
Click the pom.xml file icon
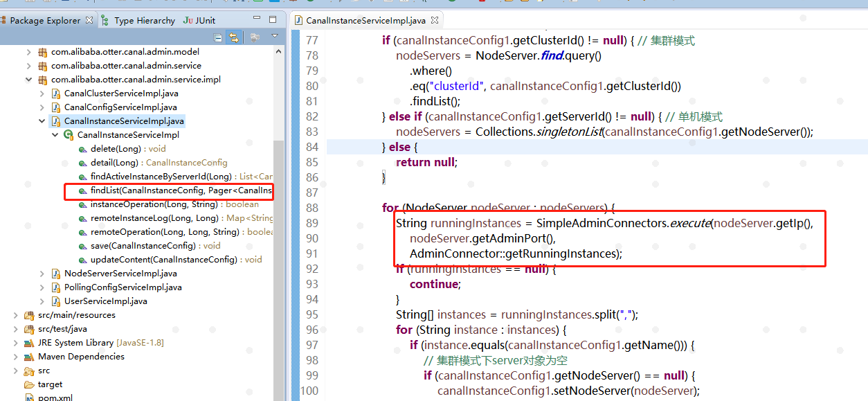click(29, 398)
